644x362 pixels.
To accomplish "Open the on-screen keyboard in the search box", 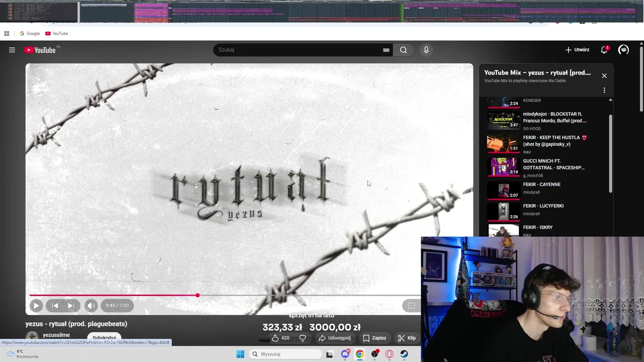I will pyautogui.click(x=386, y=50).
